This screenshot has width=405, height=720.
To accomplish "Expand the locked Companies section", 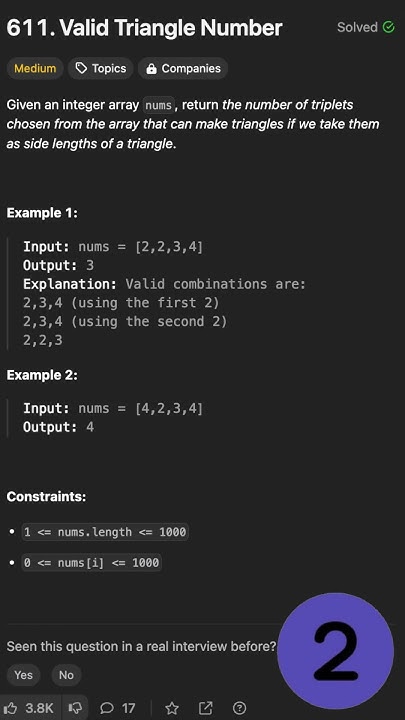I will click(x=183, y=68).
